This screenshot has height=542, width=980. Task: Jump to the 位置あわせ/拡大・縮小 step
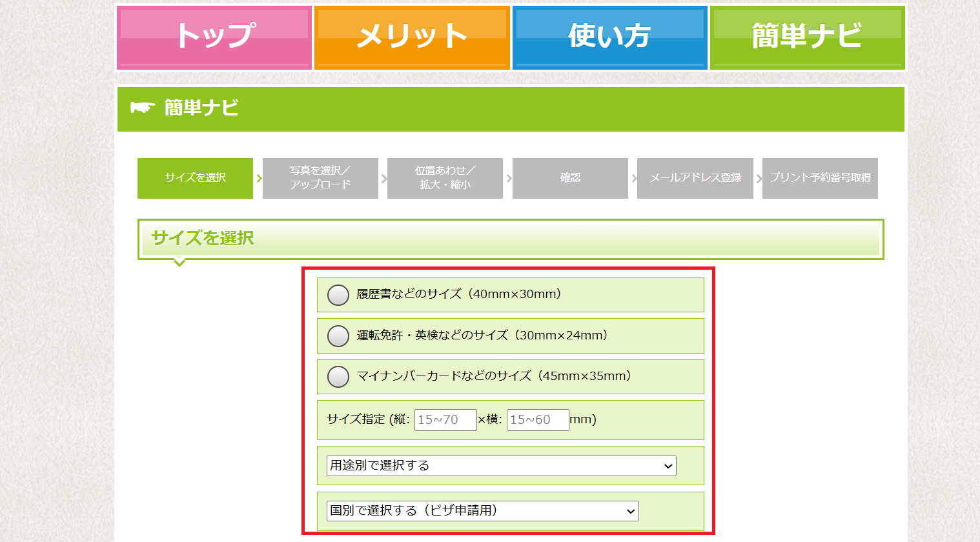(x=445, y=178)
